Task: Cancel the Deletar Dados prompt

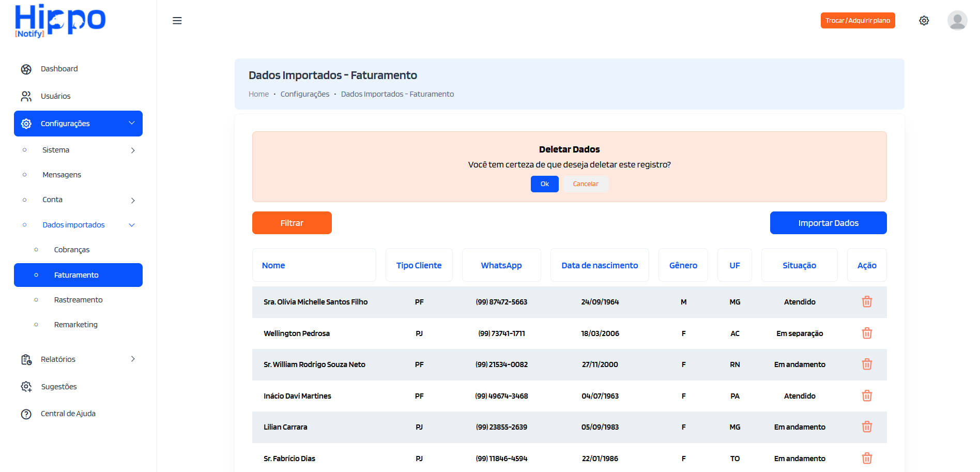Action: [585, 184]
